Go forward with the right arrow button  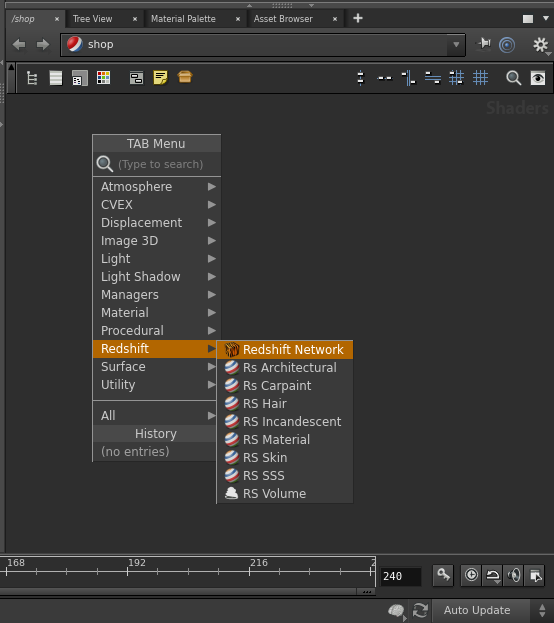[43, 44]
